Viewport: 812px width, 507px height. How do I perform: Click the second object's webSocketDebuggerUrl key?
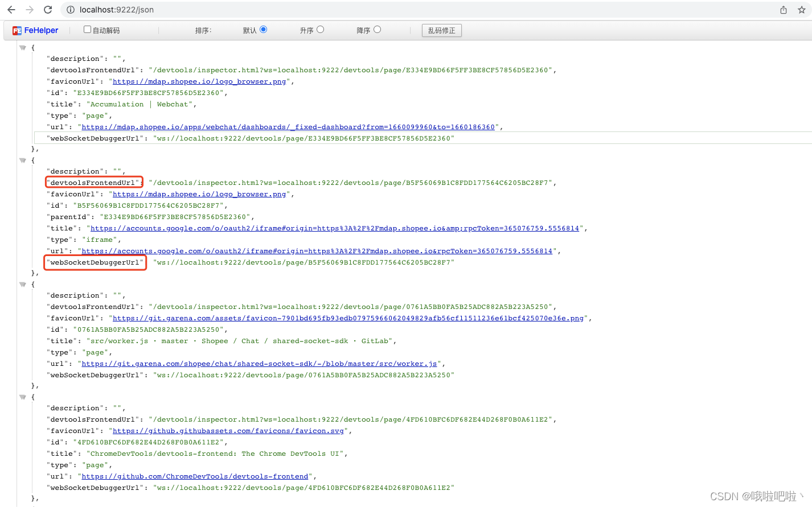[95, 262]
